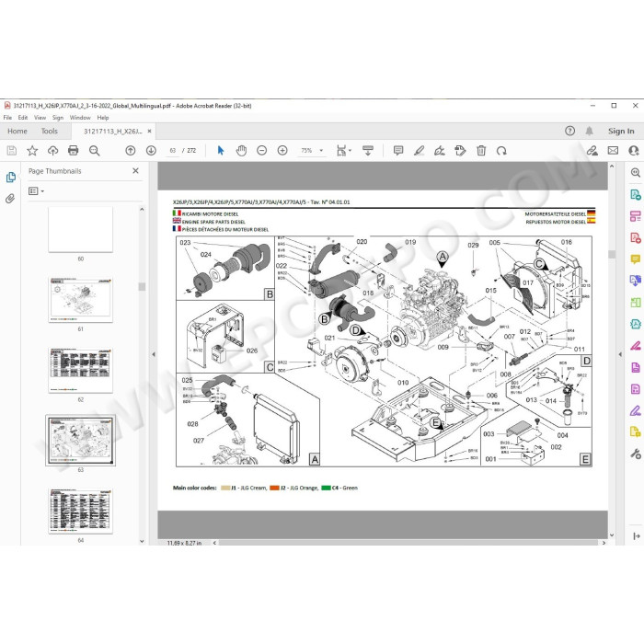The image size is (644, 644).
Task: Open the Sign document tool
Action: pyautogui.click(x=440, y=151)
